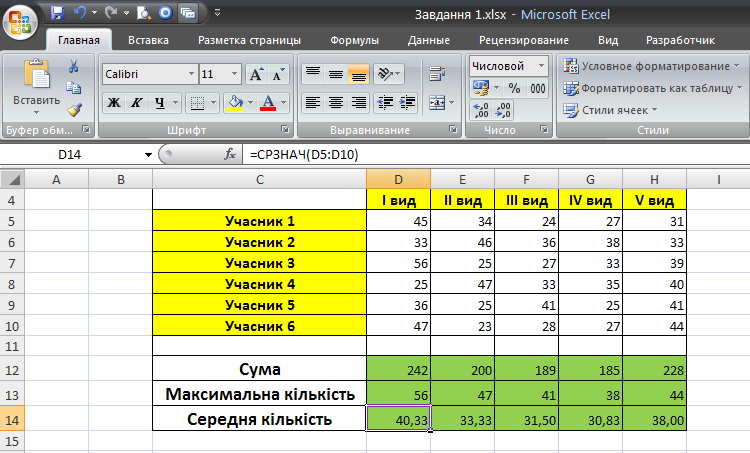Change text orientation
Screen dimensions: 750x453
(x=388, y=74)
